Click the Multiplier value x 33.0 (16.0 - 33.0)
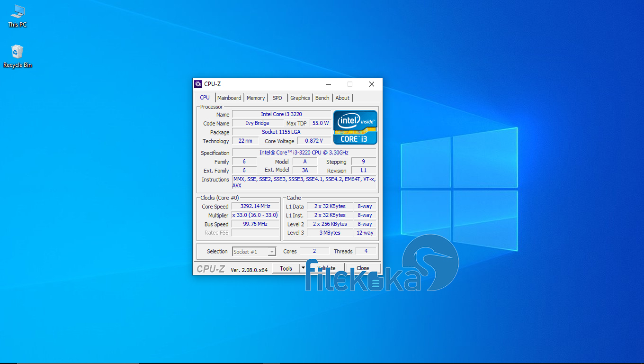This screenshot has height=364, width=644. click(x=255, y=215)
